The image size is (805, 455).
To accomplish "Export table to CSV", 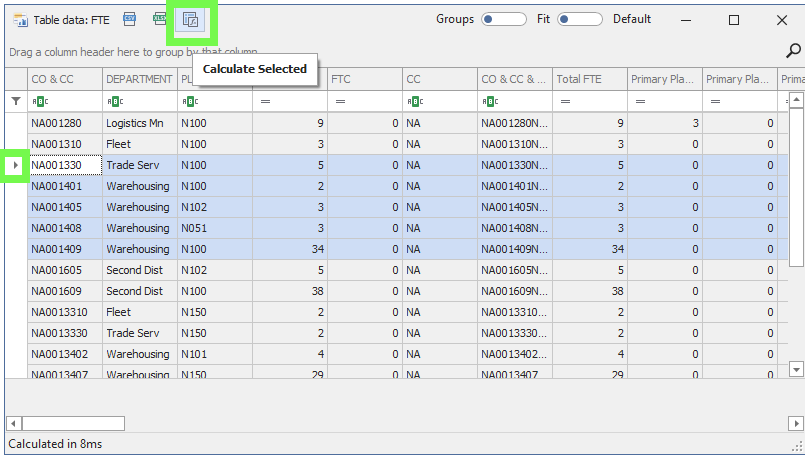I will coord(129,19).
